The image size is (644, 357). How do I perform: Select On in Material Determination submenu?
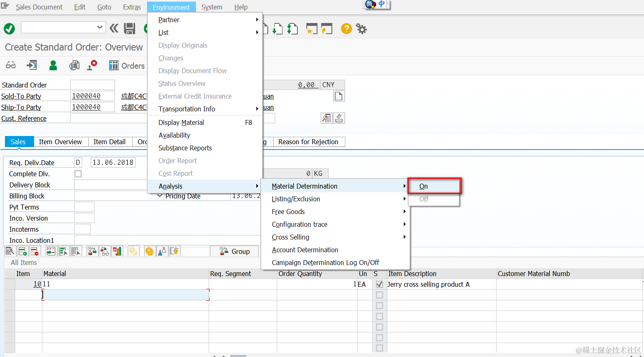point(434,186)
